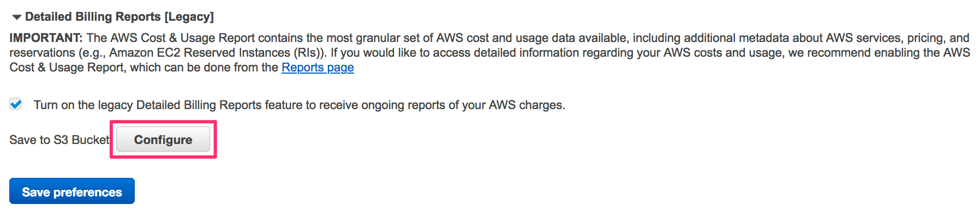Click the Detailed Billing Reports [Legacy] heading

pyautogui.click(x=119, y=17)
